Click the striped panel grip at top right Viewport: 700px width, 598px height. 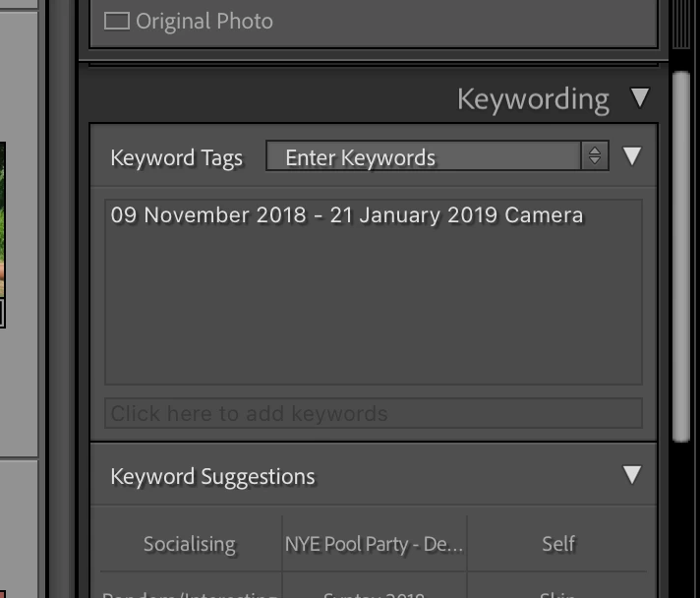click(681, 24)
